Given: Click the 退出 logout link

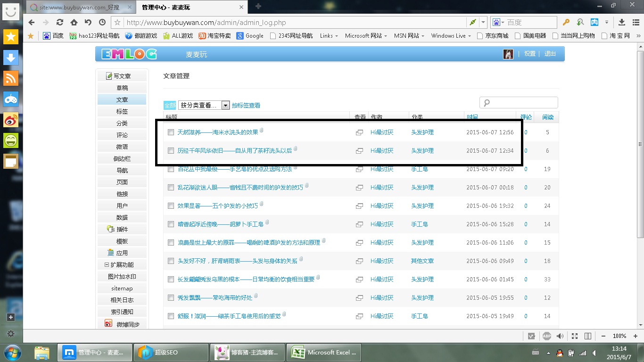Looking at the screenshot, I should tap(550, 54).
